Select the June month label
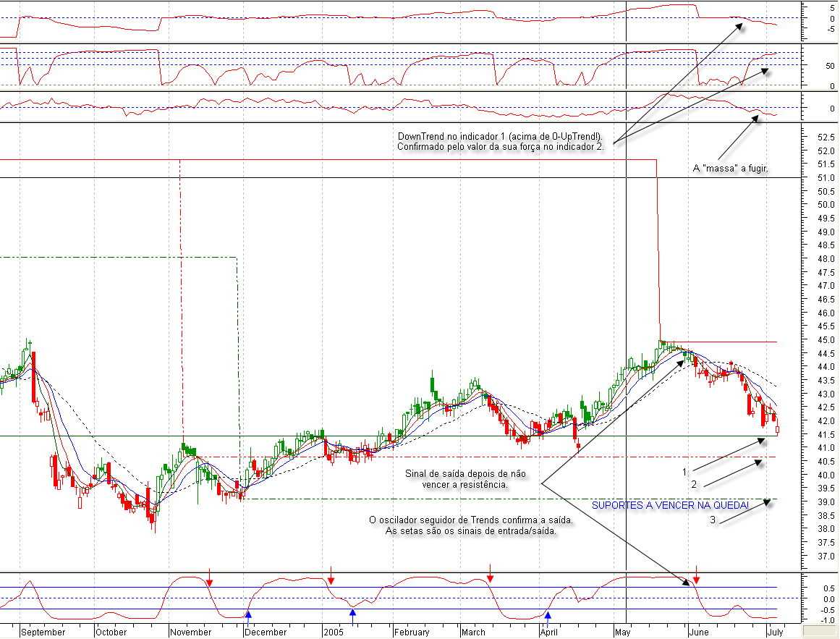 click(x=699, y=632)
